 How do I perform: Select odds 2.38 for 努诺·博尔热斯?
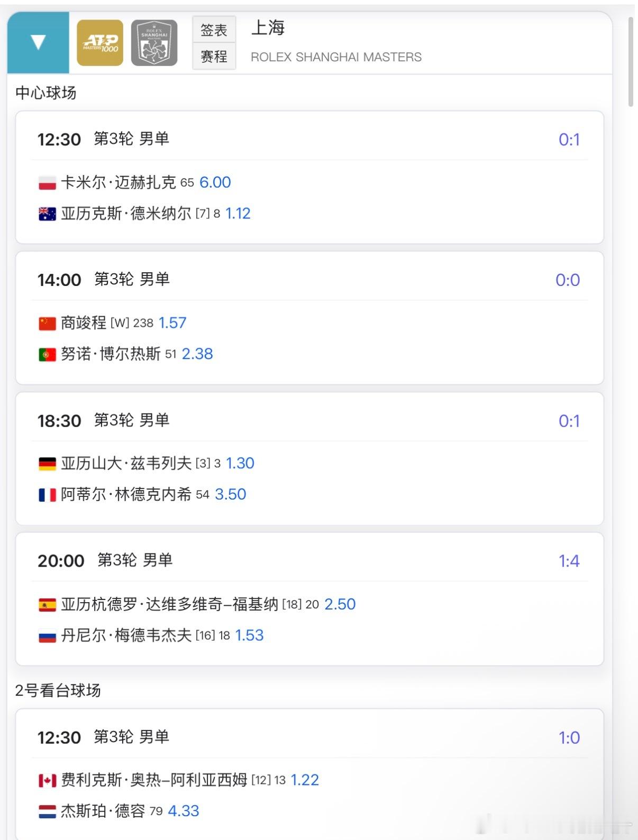(197, 354)
